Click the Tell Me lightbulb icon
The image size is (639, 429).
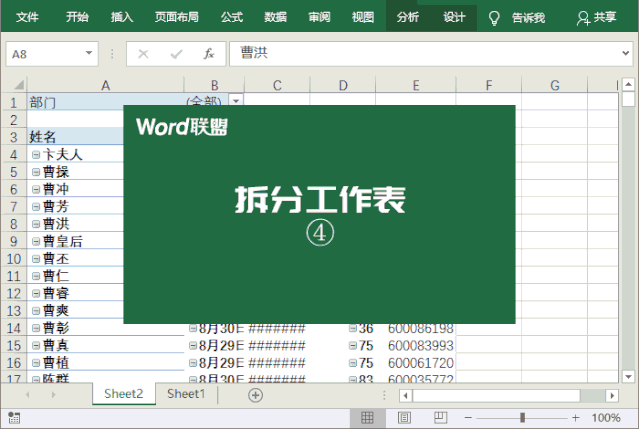pos(493,17)
